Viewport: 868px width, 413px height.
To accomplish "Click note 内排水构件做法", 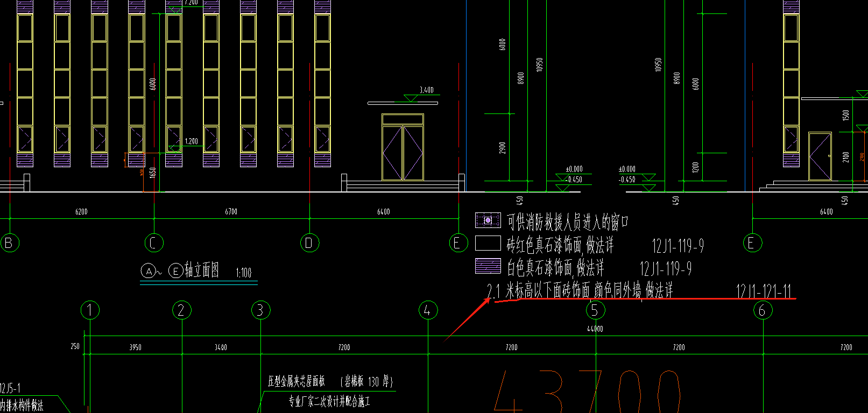I will coord(22,405).
